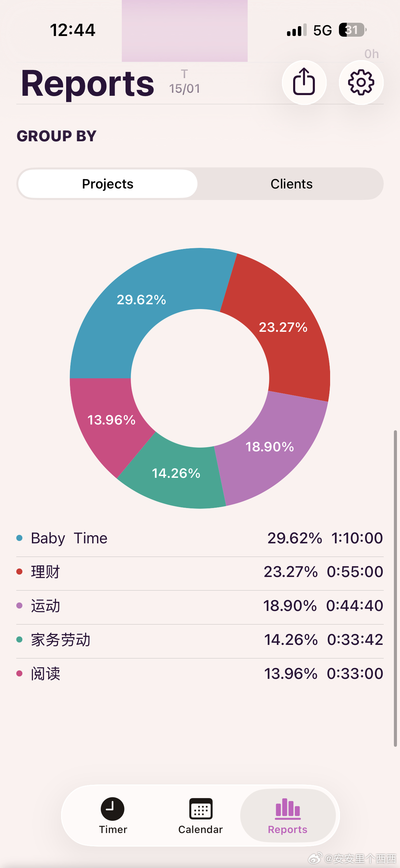Select the Reports bar-chart icon
Screen dimensions: 400x868
click(288, 809)
